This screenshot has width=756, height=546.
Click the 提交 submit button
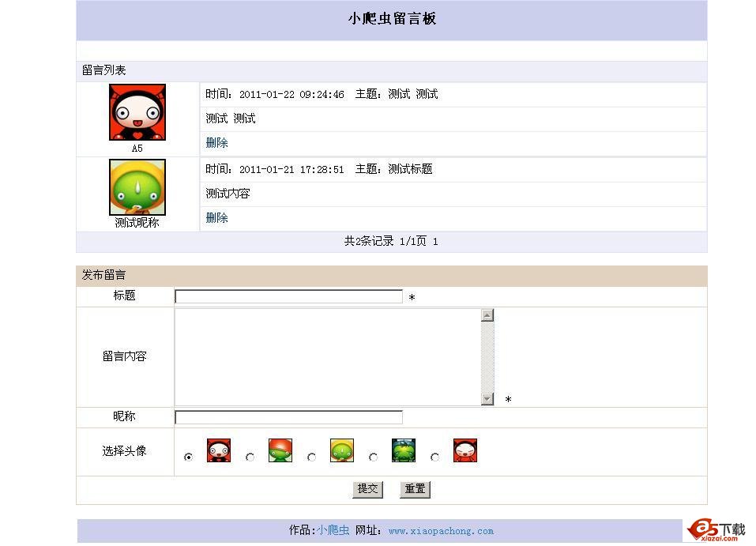367,489
